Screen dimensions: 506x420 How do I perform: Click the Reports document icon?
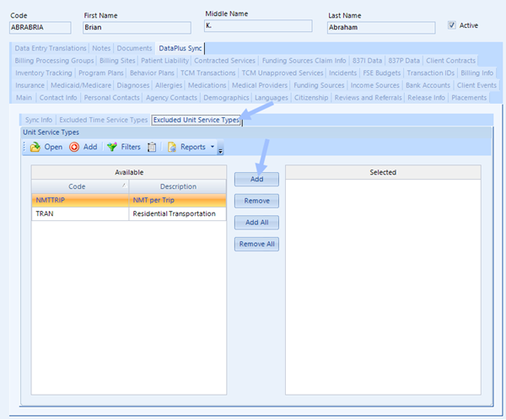click(172, 147)
